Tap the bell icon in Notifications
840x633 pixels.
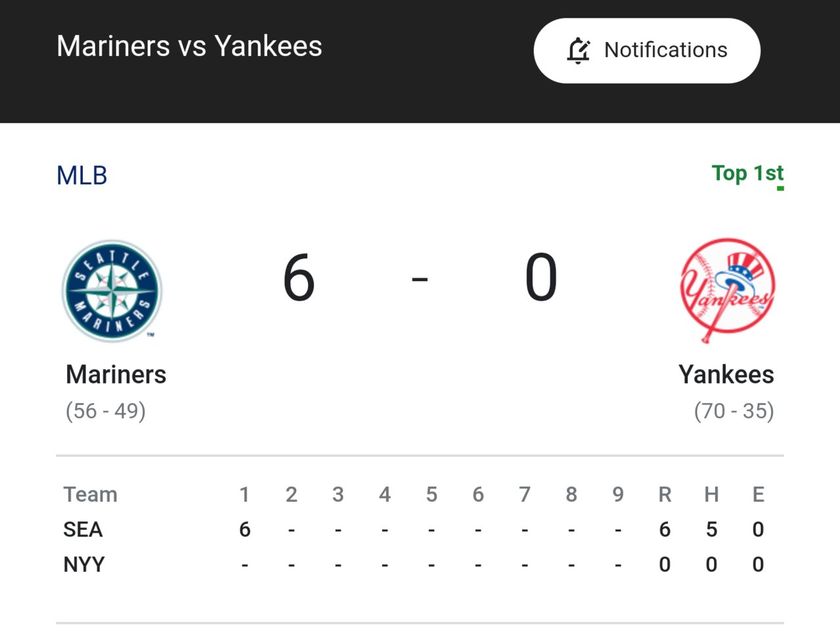[579, 51]
